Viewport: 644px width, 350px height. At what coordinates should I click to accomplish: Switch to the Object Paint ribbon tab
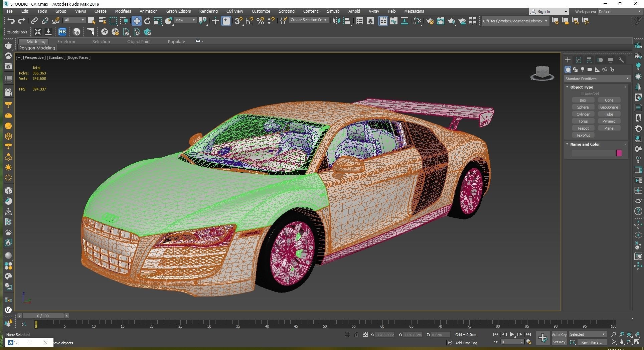tap(139, 41)
